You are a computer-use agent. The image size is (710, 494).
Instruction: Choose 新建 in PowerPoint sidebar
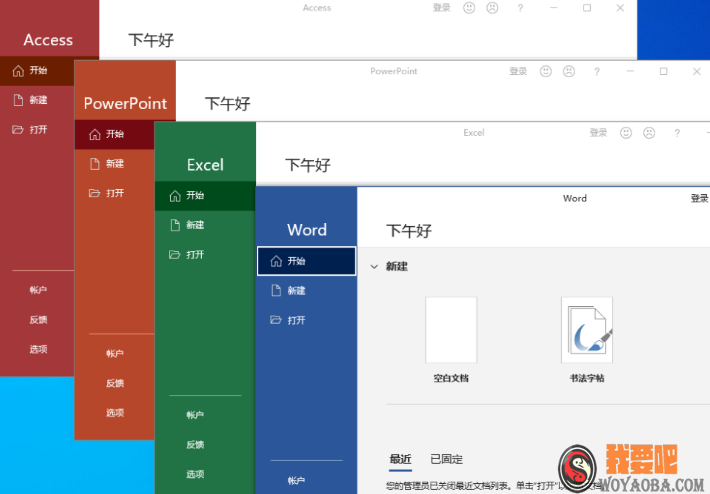point(115,163)
